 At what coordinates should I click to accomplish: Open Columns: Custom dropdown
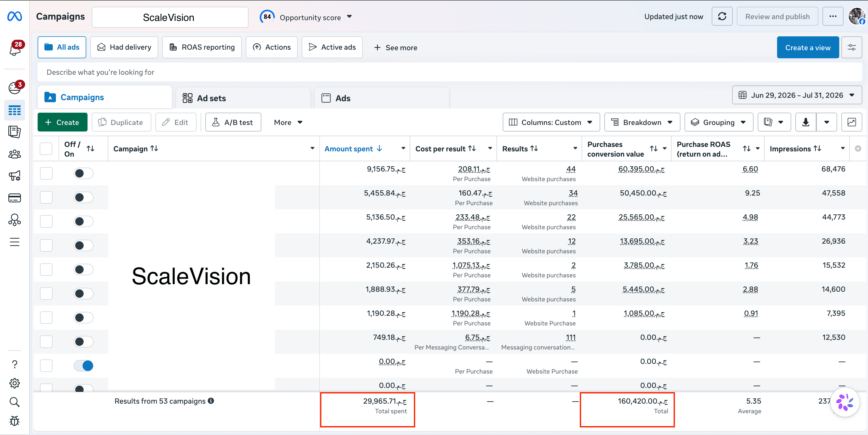click(551, 122)
